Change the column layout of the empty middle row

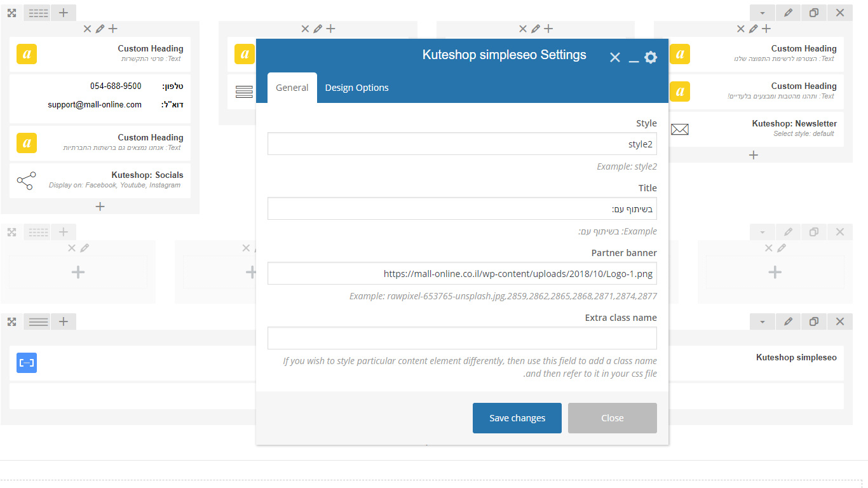coord(37,232)
